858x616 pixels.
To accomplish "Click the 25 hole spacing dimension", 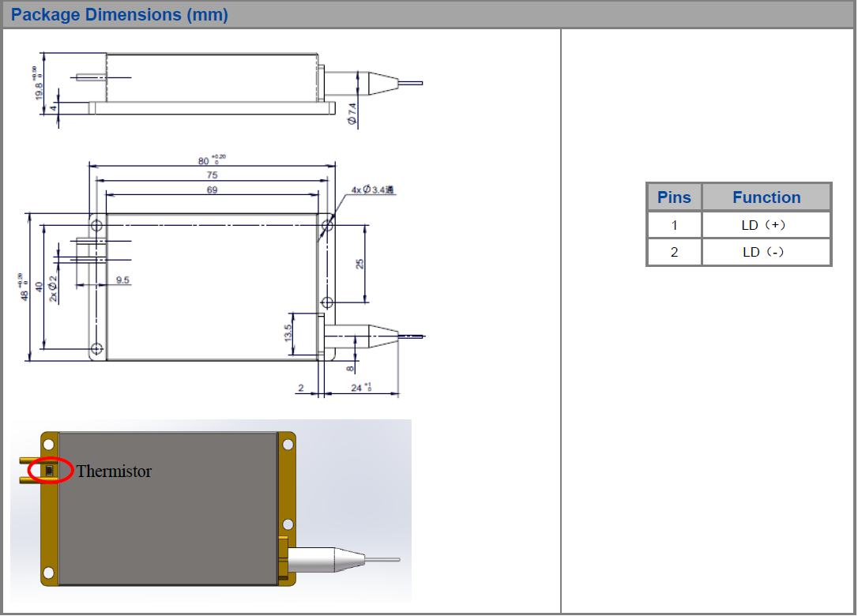I will pyautogui.click(x=359, y=264).
